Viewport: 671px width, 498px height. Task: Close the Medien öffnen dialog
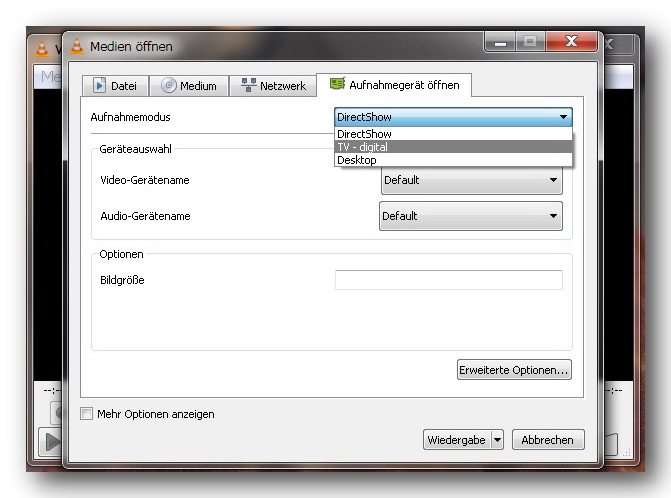(x=571, y=42)
